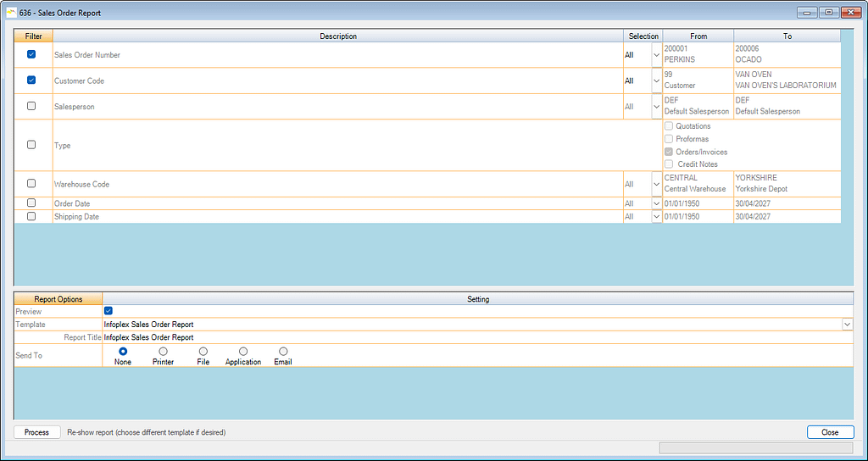Uncheck the Sales Order Number filter
The image size is (868, 461).
click(x=31, y=54)
